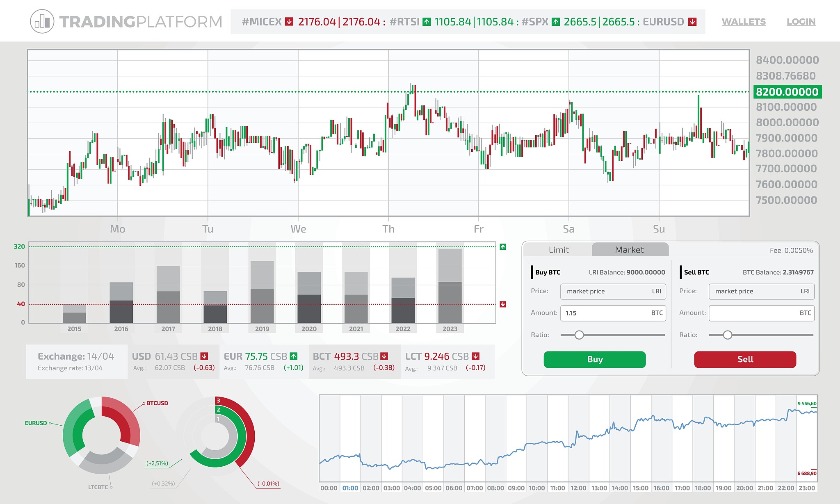The height and width of the screenshot is (504, 840).
Task: Click the green up arrow at the 320 level
Action: [x=503, y=247]
